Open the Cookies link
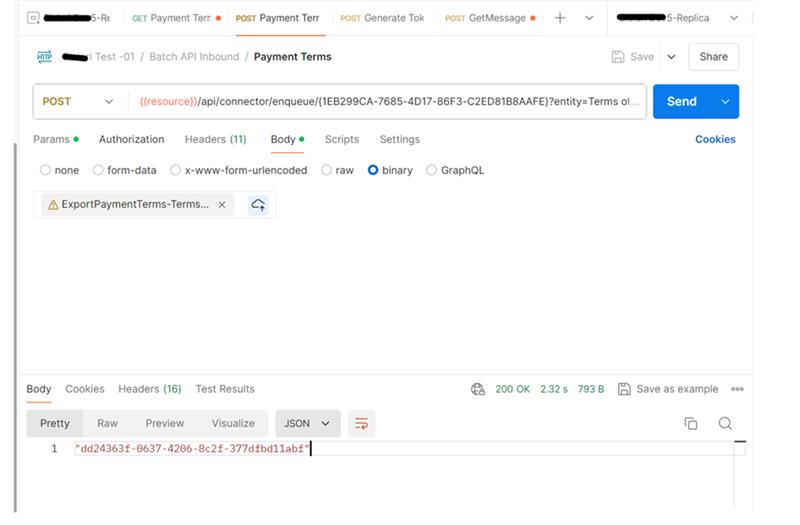The width and height of the screenshot is (800, 525). pos(715,139)
